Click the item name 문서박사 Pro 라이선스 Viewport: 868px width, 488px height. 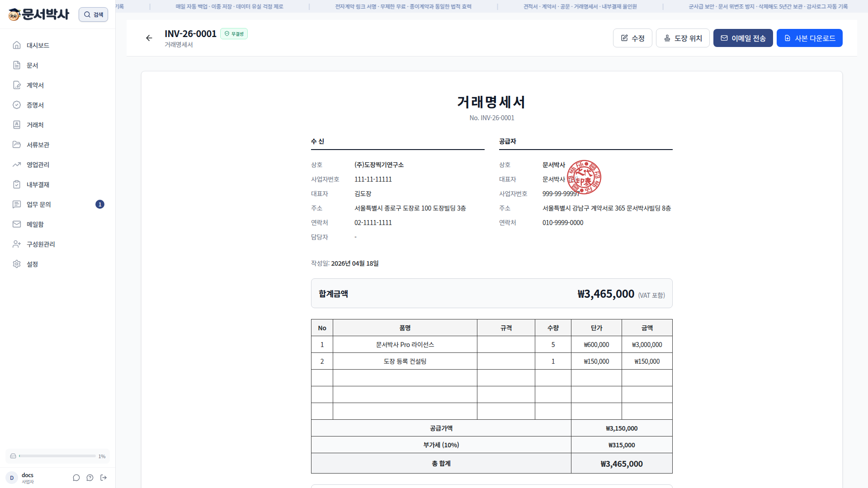(x=405, y=345)
